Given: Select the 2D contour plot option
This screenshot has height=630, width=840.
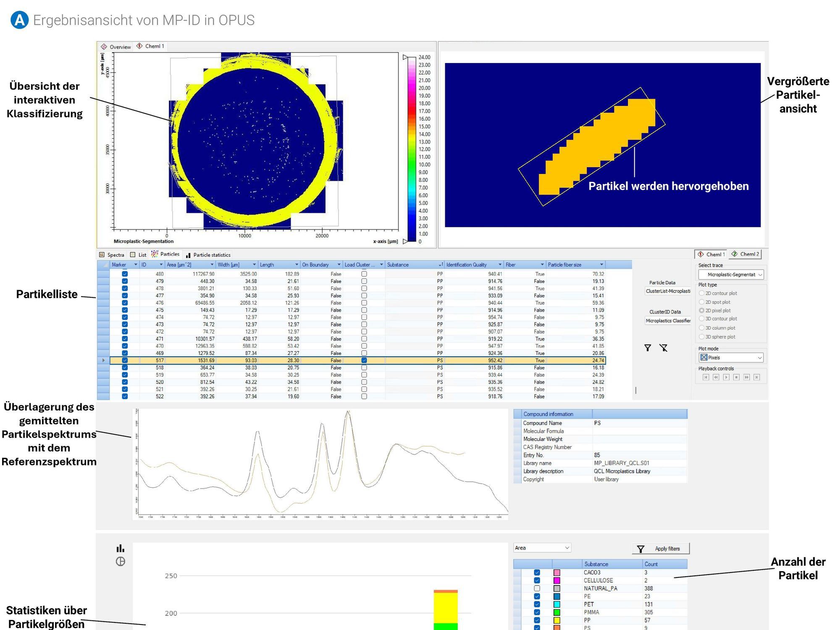Looking at the screenshot, I should (x=701, y=293).
